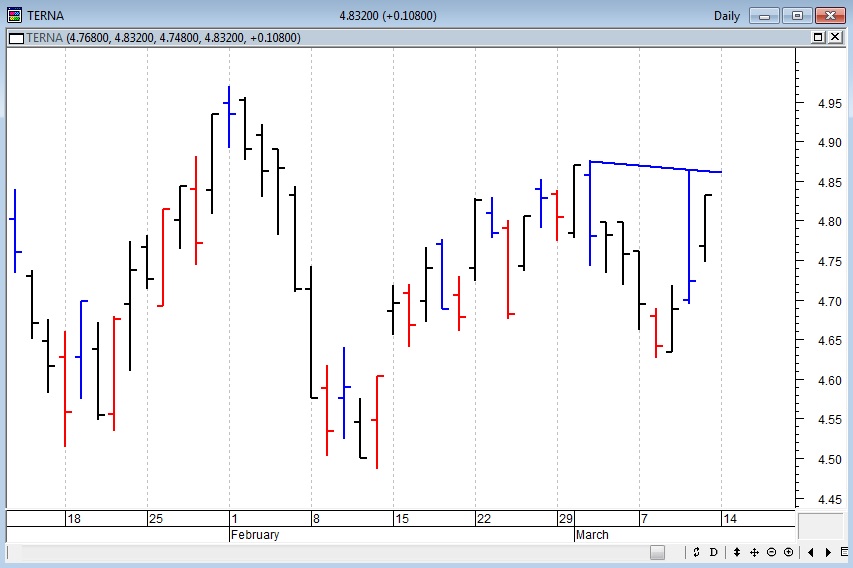Close the inner TERNA price pane
Image resolution: width=853 pixels, height=568 pixels.
pos(835,37)
